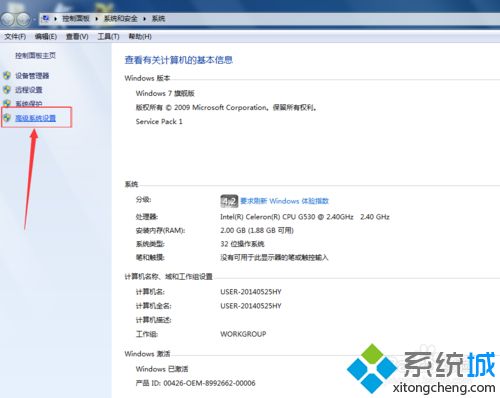Expand breadcrumb arrow after 控制面板
Viewport: 500px width, 398px height.
(x=97, y=19)
